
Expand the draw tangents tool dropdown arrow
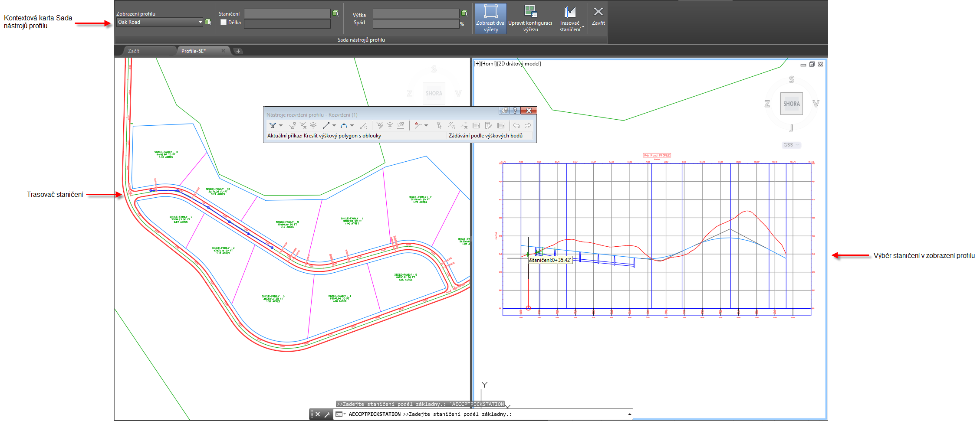click(x=281, y=125)
